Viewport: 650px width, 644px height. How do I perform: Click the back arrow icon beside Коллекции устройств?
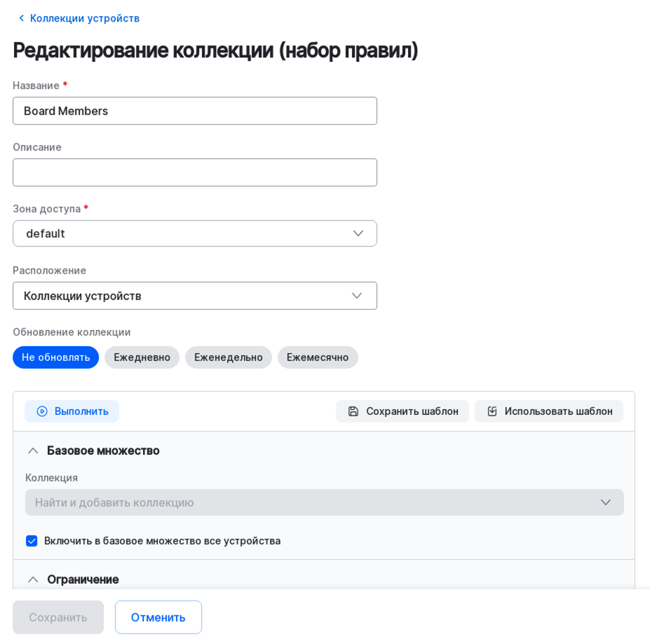click(21, 18)
